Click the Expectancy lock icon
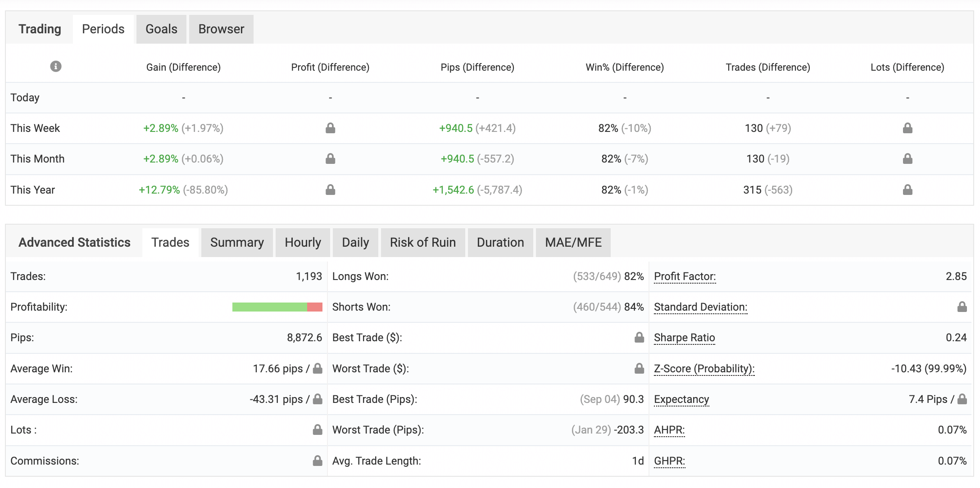Viewport: 980px width, 488px height. click(962, 399)
